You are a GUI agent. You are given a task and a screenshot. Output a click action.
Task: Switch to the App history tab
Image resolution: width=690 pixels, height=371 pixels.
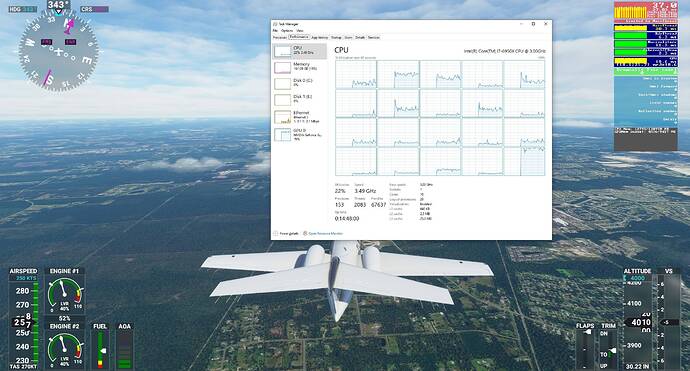(320, 37)
